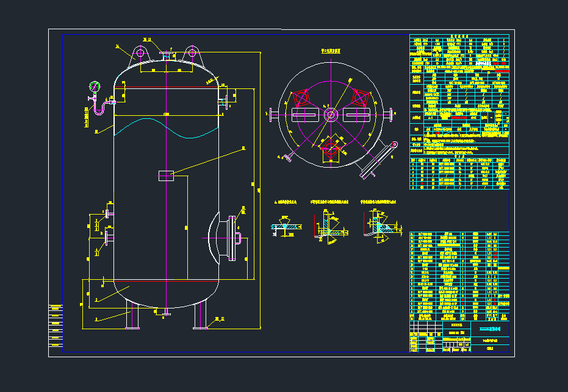This screenshot has height=392, width=568.
Task: Select the left lifting lug on vessel top
Action: pyautogui.click(x=140, y=52)
